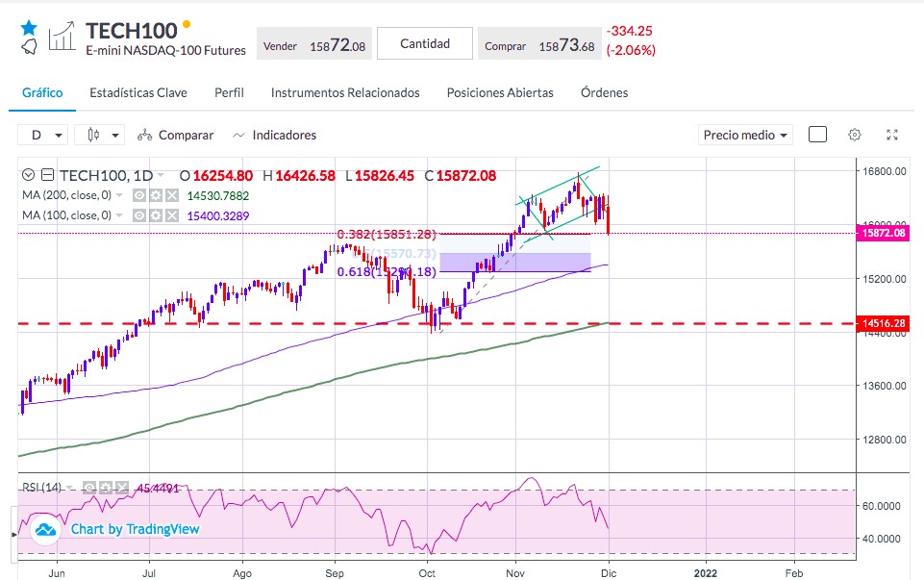This screenshot has height=580, width=924.
Task: Open the Estadísticas Clave tab
Action: click(x=138, y=92)
